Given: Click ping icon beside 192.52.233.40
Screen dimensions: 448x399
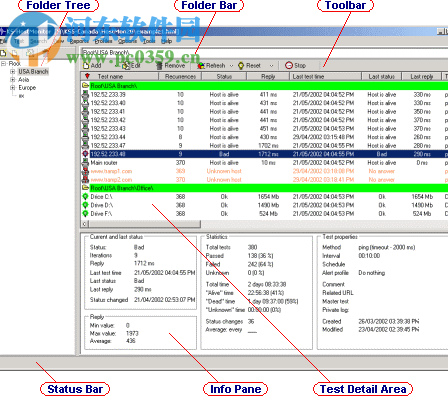Looking at the screenshot, I should pyautogui.click(x=85, y=103).
